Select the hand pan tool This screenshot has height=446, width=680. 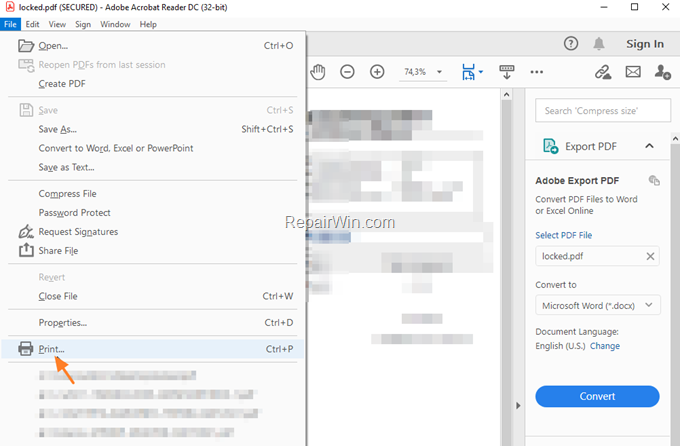pyautogui.click(x=318, y=72)
